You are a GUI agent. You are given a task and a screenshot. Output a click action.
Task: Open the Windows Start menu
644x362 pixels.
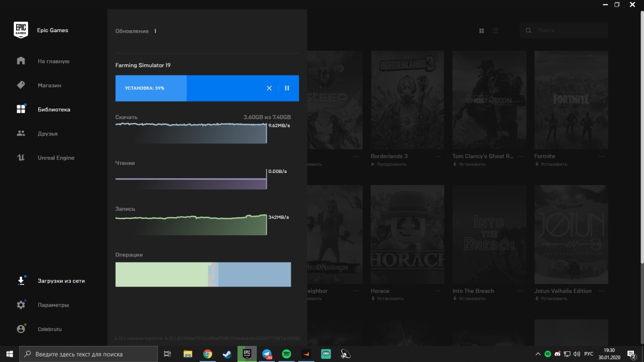(x=10, y=354)
